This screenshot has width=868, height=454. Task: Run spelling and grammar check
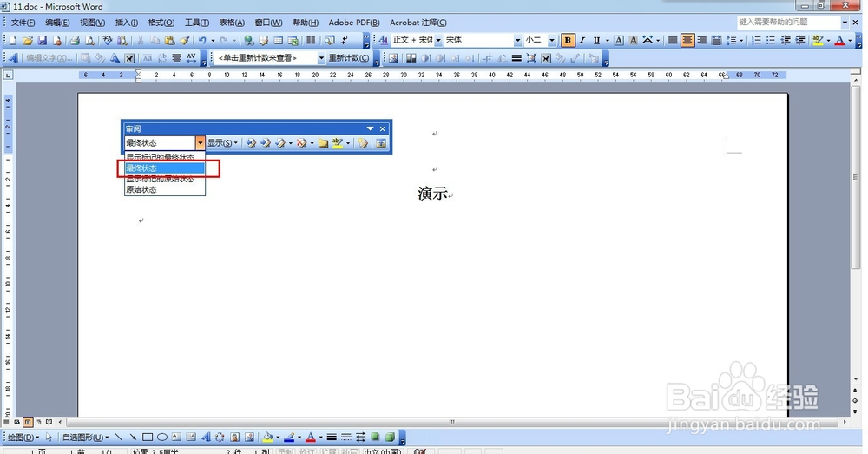point(108,41)
